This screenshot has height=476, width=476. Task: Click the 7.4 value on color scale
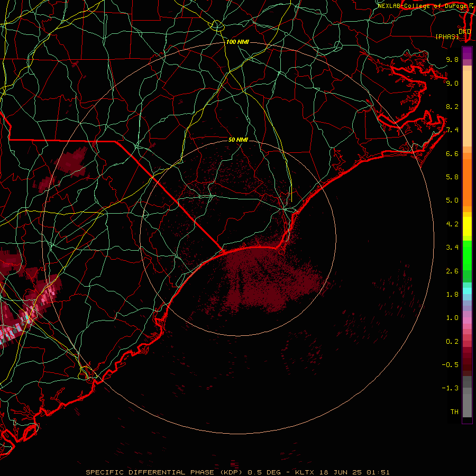click(452, 130)
